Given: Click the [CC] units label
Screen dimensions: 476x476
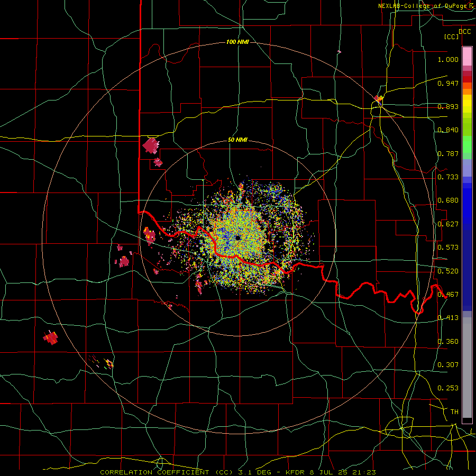Looking at the screenshot, I should (452, 36).
